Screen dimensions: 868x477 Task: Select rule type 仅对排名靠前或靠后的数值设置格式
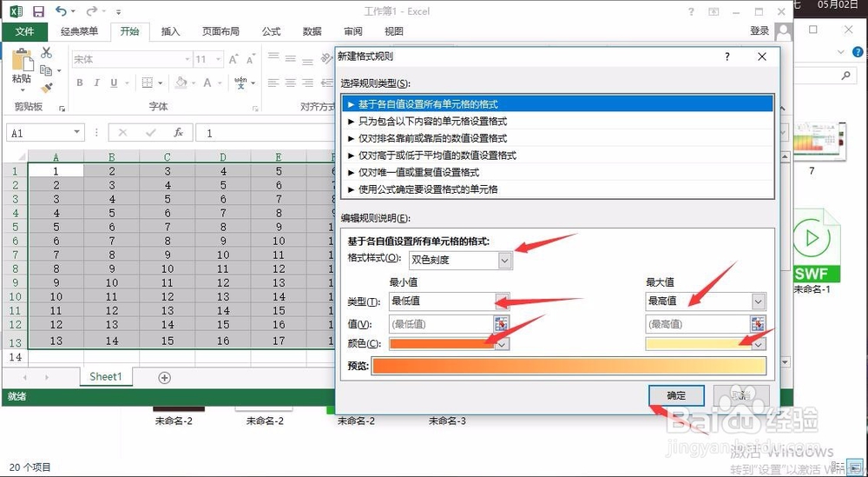tap(557, 138)
